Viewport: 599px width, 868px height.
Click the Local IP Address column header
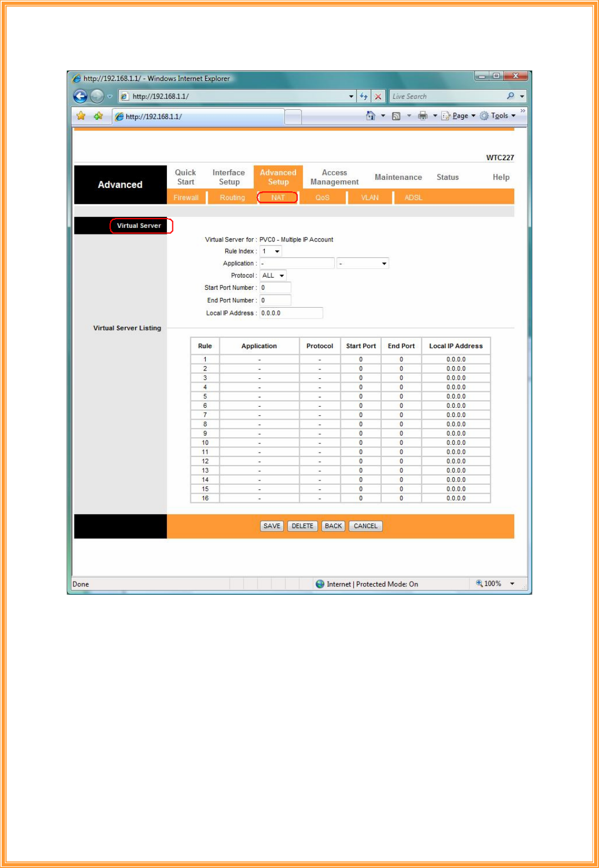[456, 346]
